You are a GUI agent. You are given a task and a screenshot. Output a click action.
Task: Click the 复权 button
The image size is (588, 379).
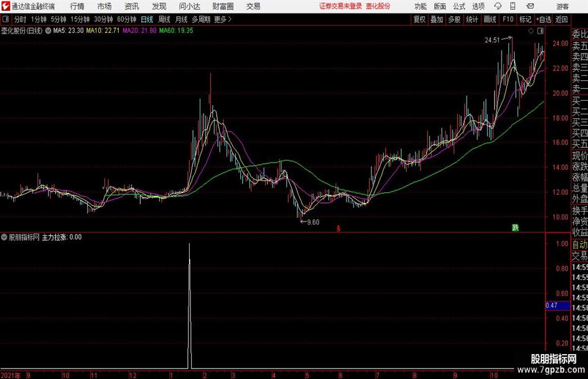tap(419, 19)
